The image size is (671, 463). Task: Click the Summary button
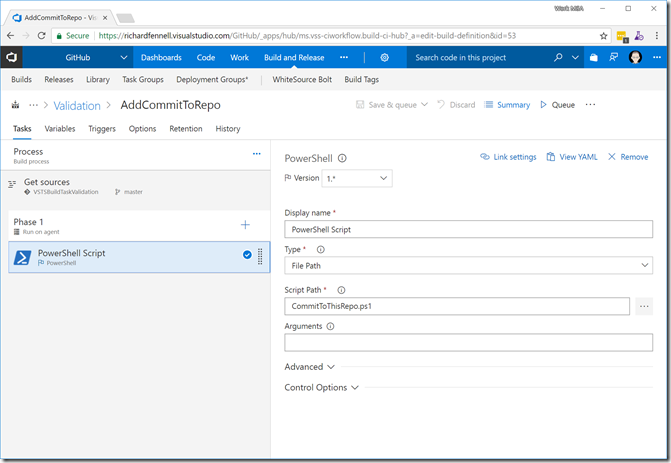[507, 105]
